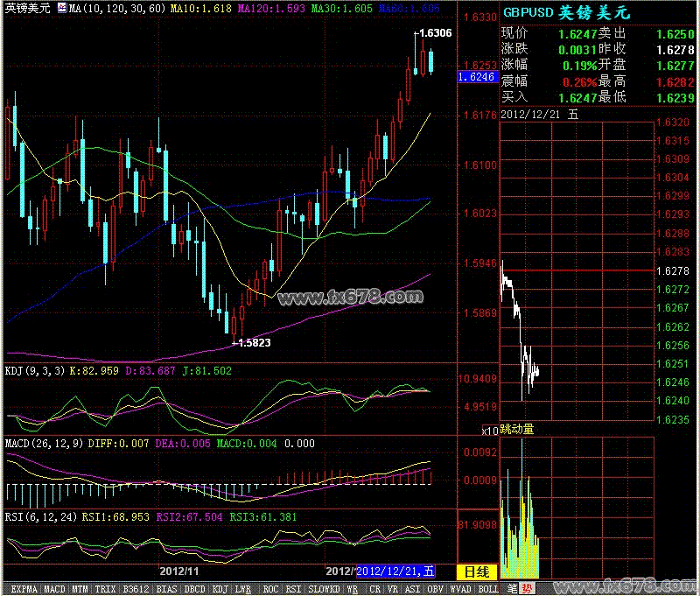Choose the OBV indicator tab
The width and height of the screenshot is (700, 596).
pos(435,589)
